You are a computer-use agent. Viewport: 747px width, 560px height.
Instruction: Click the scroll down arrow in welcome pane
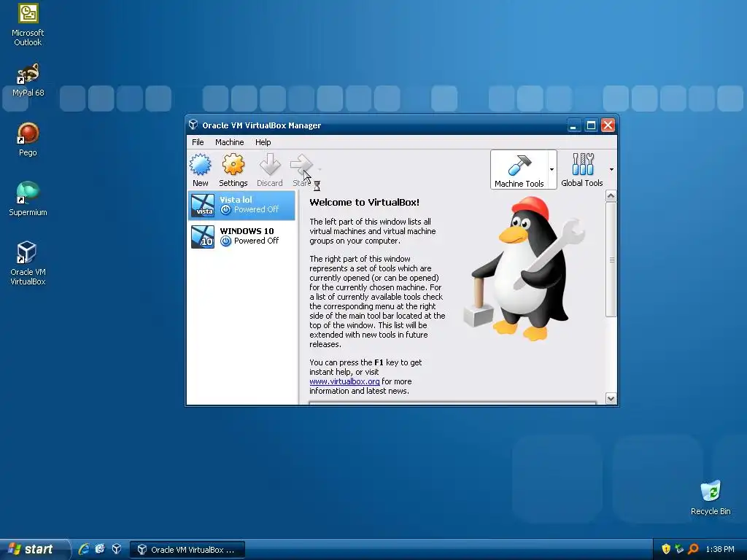(611, 399)
